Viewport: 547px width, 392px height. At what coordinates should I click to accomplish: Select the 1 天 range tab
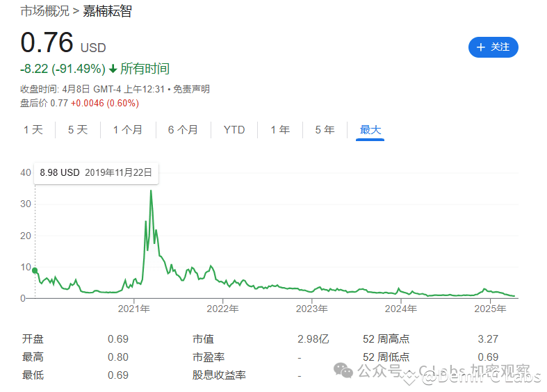pos(33,130)
